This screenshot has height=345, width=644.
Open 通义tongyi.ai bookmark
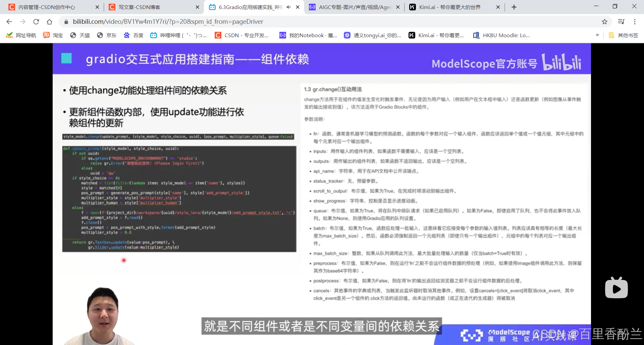tap(373, 35)
